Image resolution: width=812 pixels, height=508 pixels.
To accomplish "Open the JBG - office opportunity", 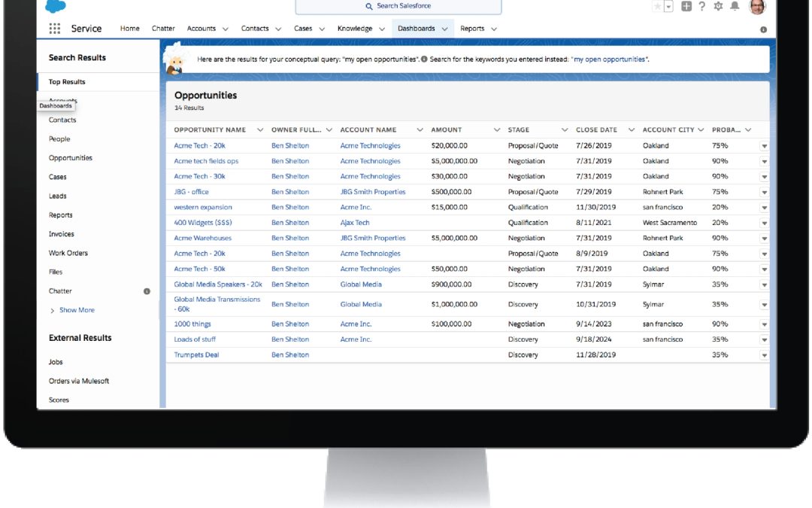I will tap(191, 192).
